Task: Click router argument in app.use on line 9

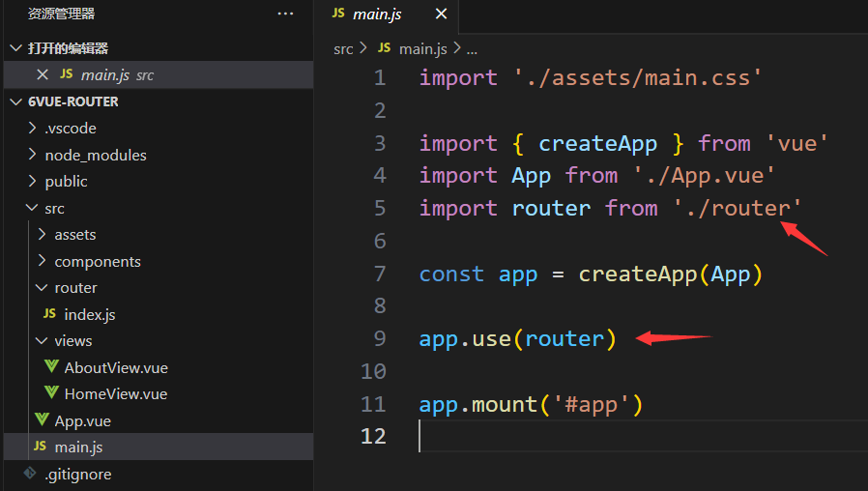Action: [x=564, y=339]
